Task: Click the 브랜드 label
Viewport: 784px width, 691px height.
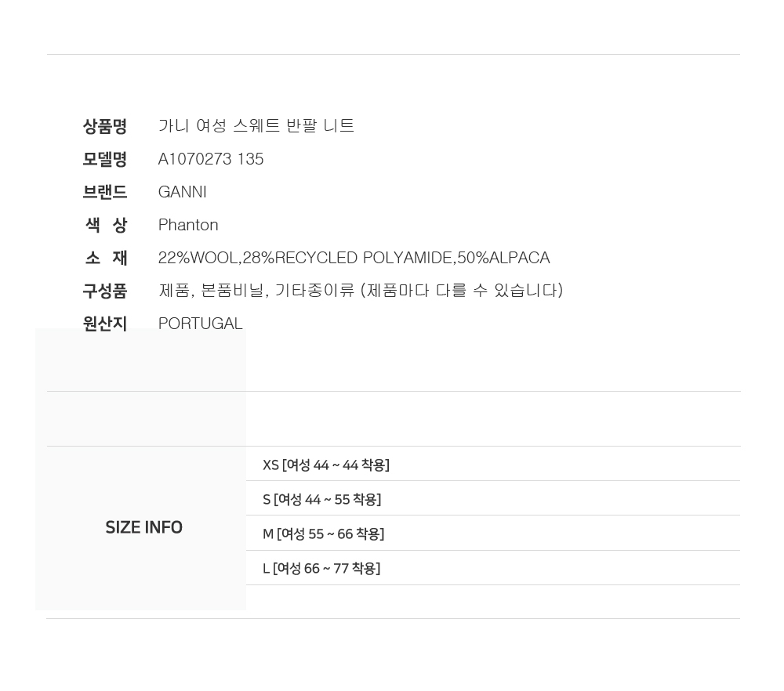Action: (105, 192)
